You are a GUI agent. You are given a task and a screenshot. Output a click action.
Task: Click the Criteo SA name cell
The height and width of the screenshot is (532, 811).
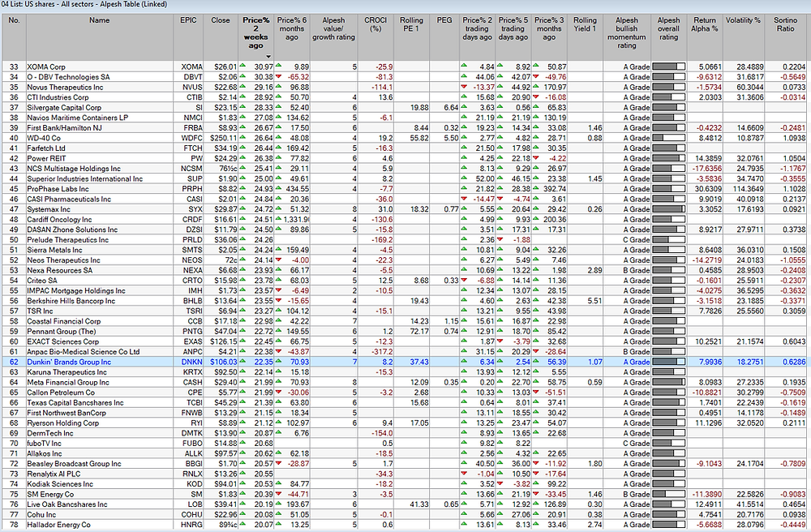tap(99, 281)
